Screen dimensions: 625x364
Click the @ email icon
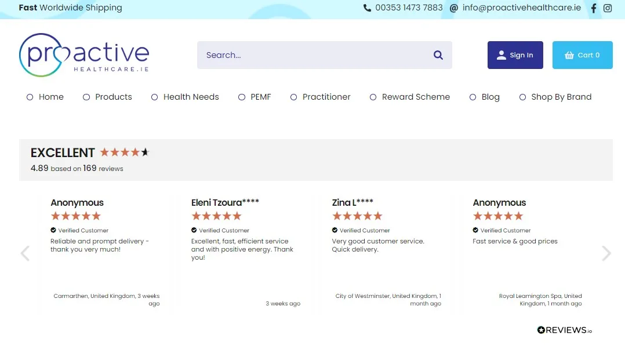pos(453,8)
